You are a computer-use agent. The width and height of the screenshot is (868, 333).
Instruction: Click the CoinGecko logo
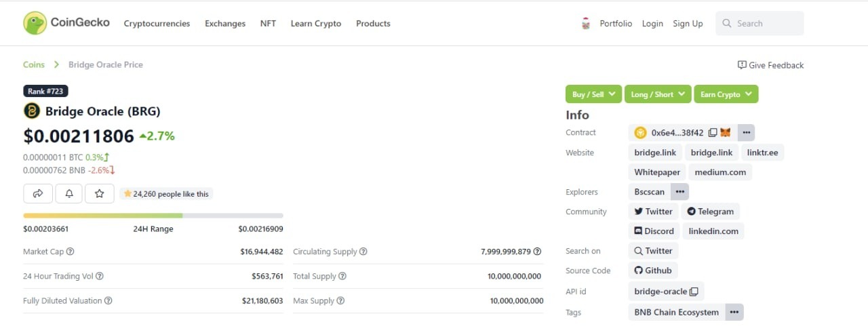pos(66,23)
